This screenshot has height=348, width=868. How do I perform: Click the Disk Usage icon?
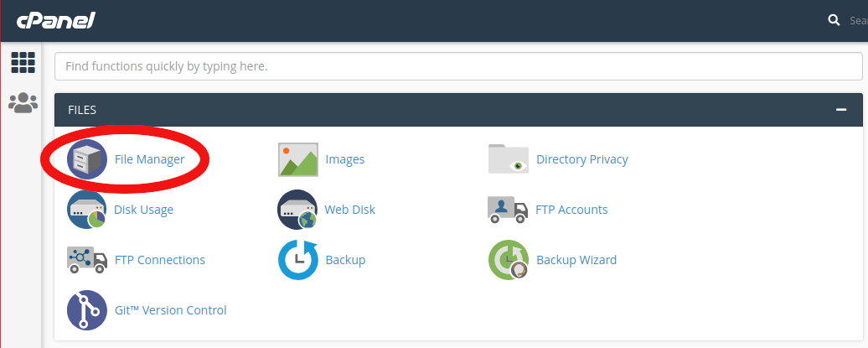[x=87, y=210]
